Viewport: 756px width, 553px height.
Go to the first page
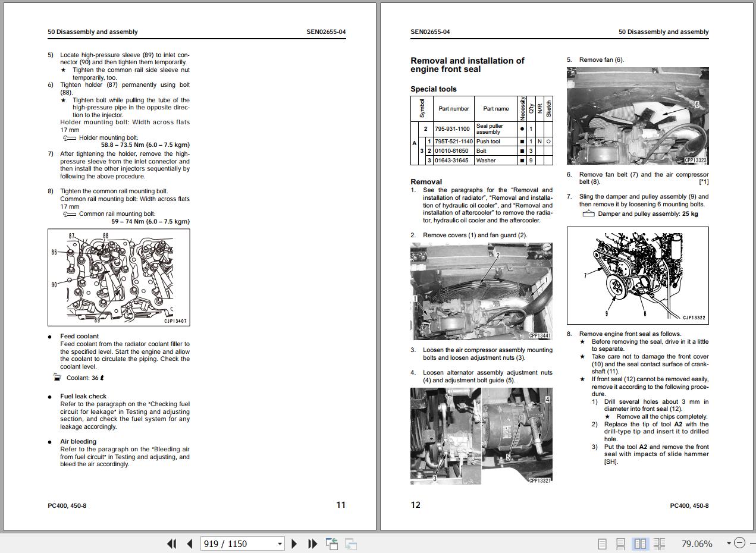coord(172,543)
